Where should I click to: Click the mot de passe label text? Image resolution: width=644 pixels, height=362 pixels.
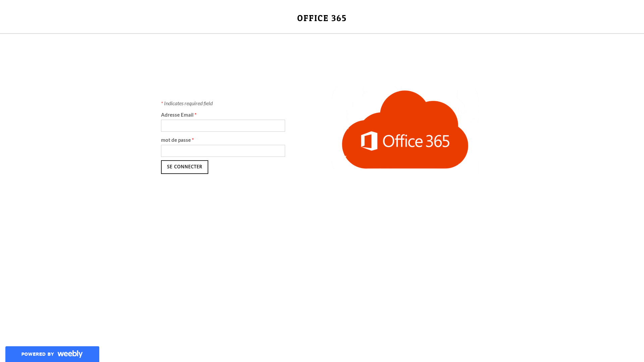(x=176, y=140)
